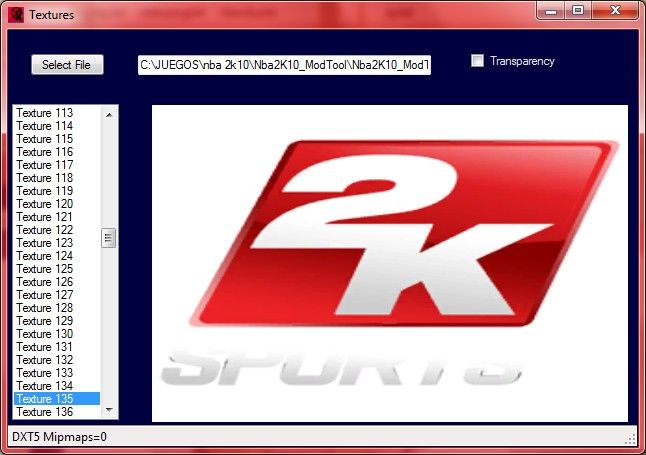Choose Texture 132 list item
The image size is (646, 455).
pos(45,360)
